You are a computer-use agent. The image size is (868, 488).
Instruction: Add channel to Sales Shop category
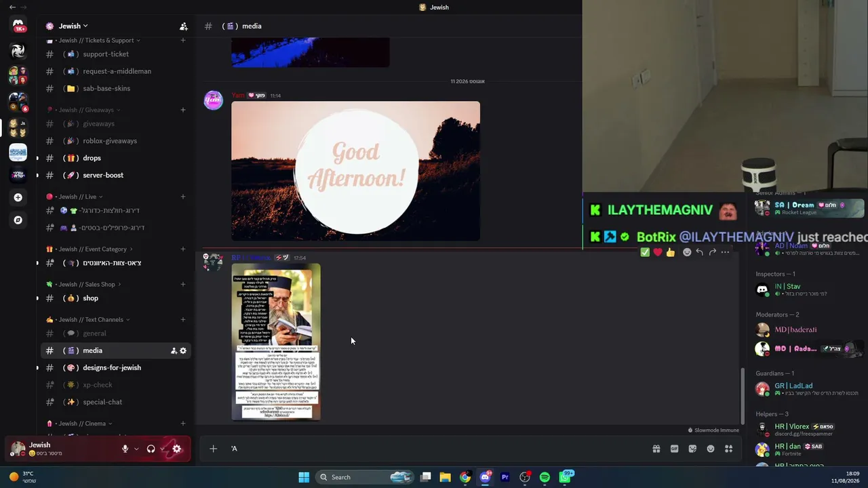point(183,284)
